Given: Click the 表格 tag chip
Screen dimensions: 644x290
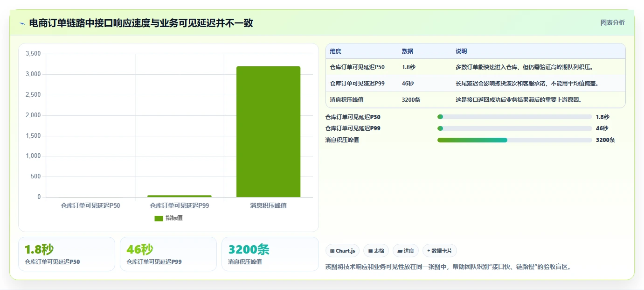Looking at the screenshot, I should tap(376, 251).
